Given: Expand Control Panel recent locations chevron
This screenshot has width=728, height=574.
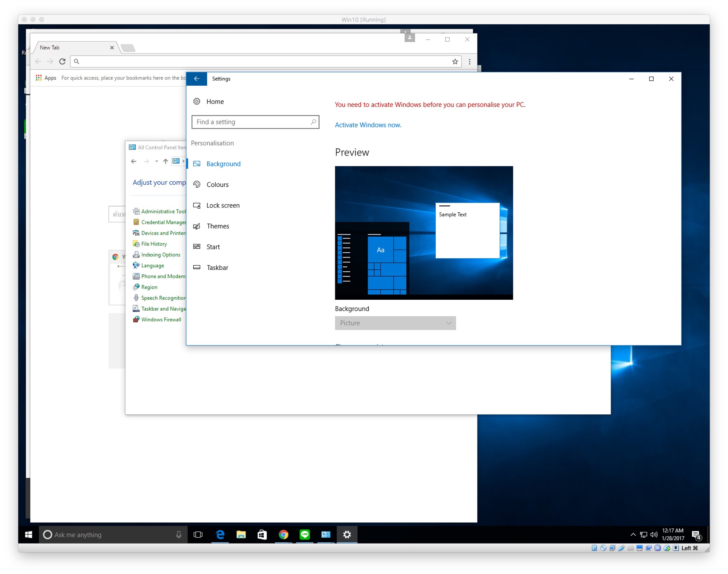Looking at the screenshot, I should pos(157,161).
